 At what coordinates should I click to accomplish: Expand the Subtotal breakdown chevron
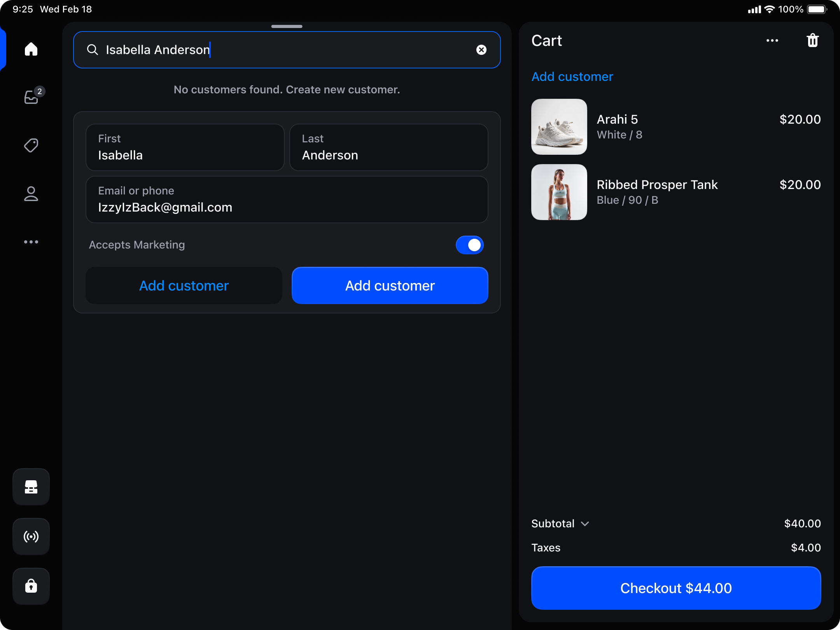point(585,524)
